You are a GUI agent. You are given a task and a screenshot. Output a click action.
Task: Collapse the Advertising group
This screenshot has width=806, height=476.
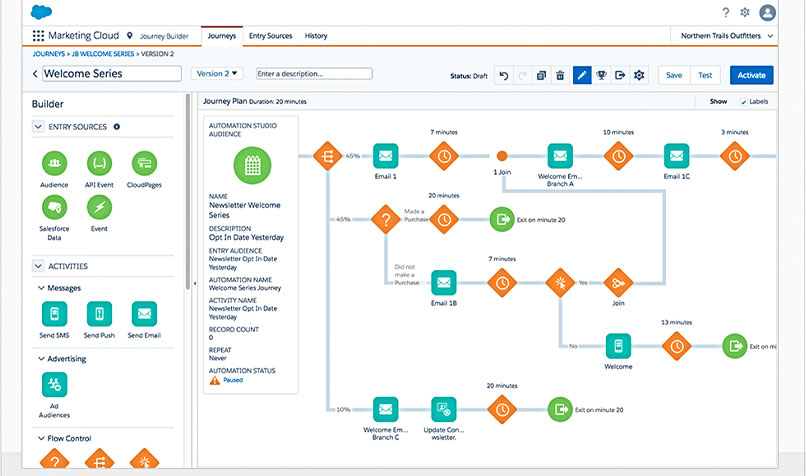tap(41, 358)
